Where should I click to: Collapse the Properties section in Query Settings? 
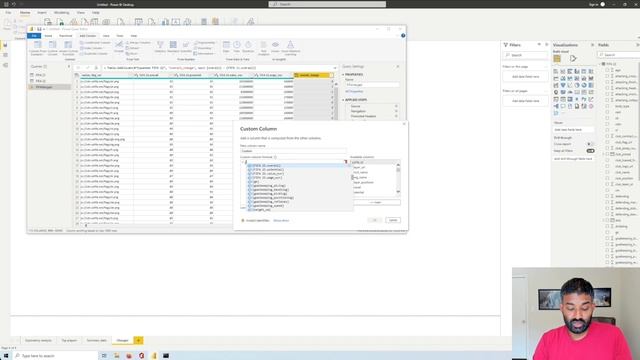343,75
